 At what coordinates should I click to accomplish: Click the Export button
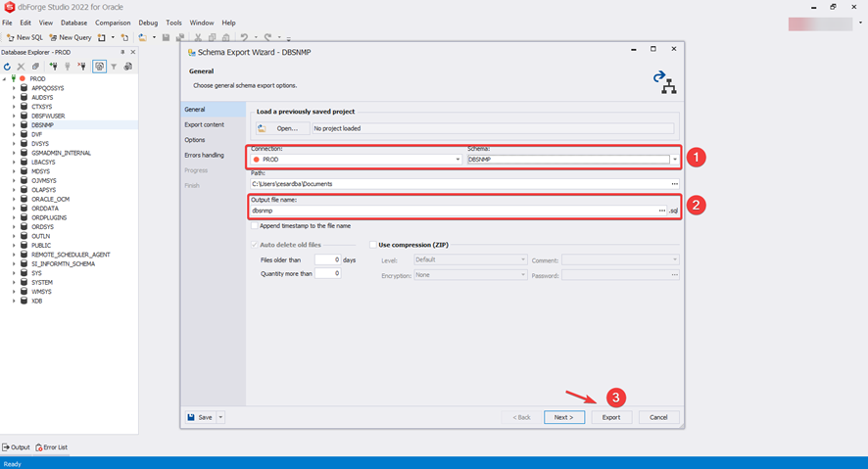coord(611,417)
